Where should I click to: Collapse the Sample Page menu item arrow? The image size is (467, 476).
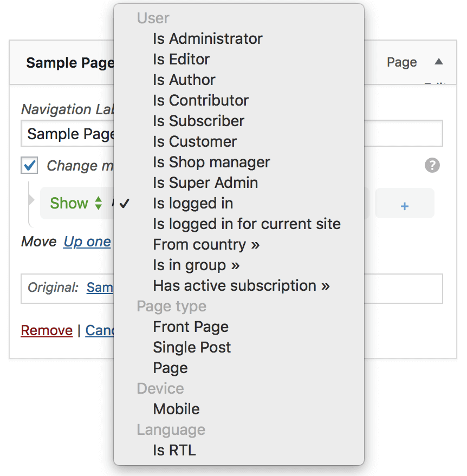[x=438, y=62]
